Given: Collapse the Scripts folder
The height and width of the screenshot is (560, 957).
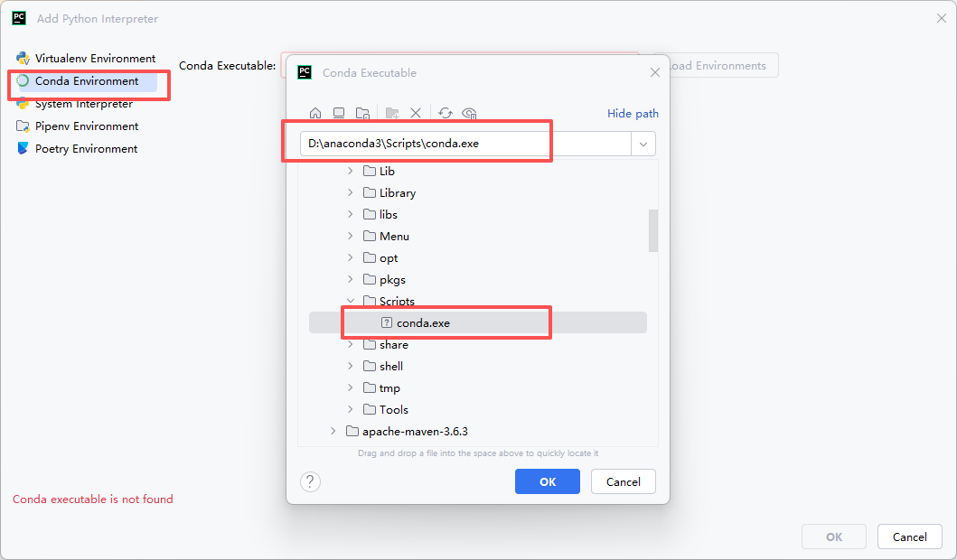Looking at the screenshot, I should click(x=351, y=301).
